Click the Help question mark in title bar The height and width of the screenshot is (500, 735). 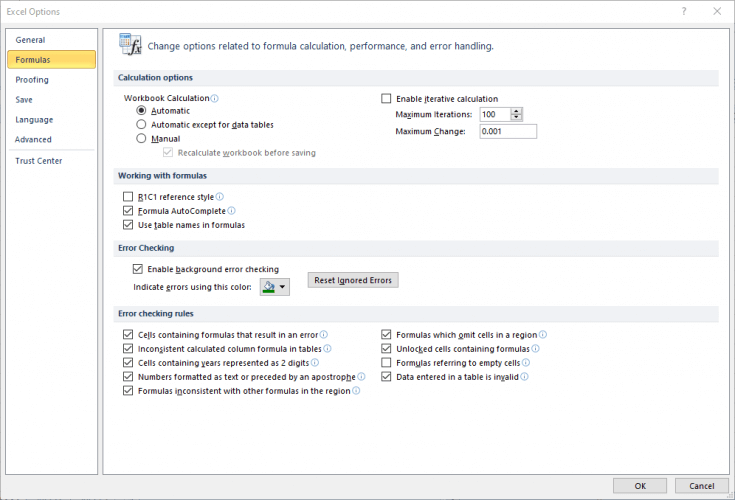(684, 11)
